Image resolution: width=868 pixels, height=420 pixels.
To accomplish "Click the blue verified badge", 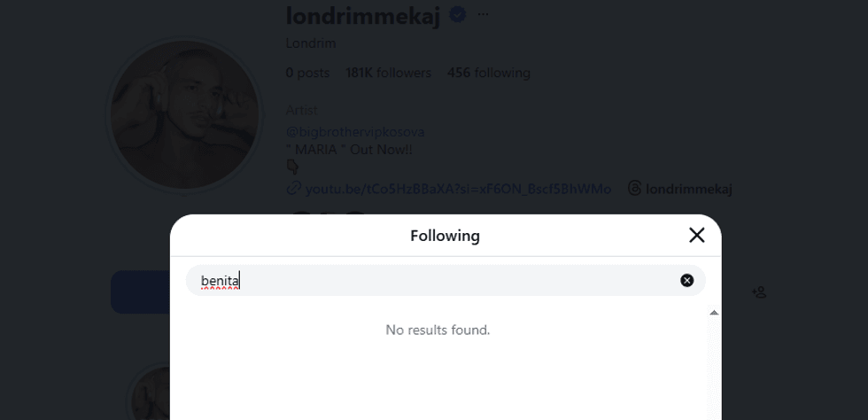I will pyautogui.click(x=458, y=14).
